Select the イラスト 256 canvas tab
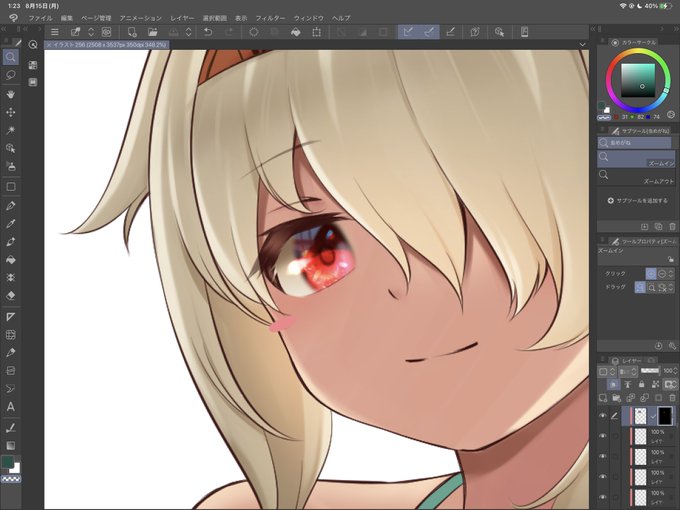The image size is (680, 510). (x=107, y=45)
